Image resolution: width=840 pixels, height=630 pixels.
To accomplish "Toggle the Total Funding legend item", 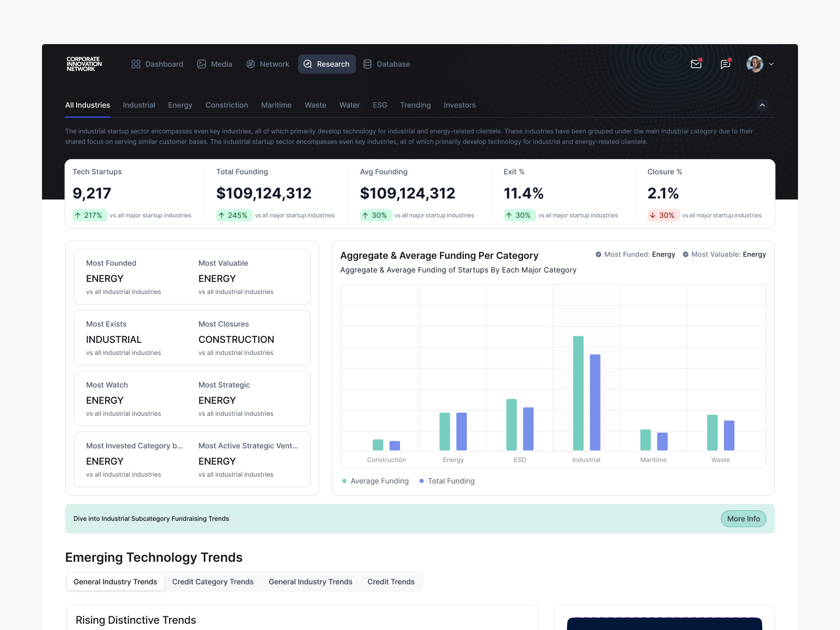I will pos(447,481).
